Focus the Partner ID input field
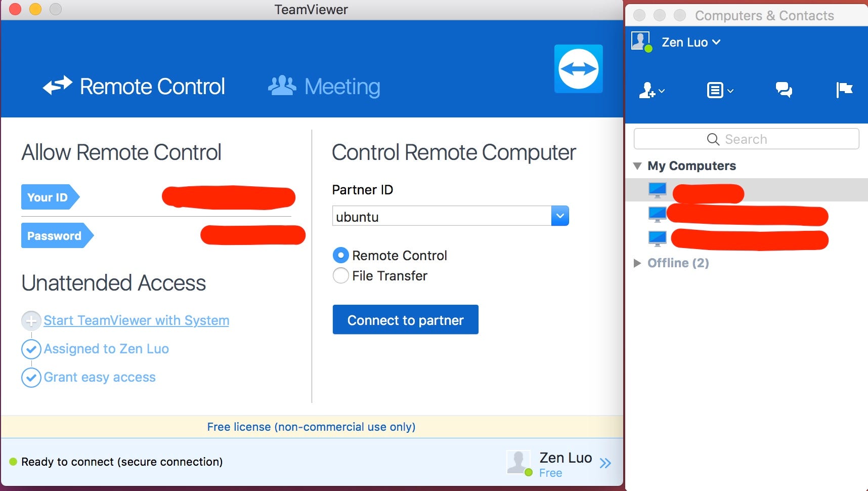Viewport: 868px width, 491px height. (x=442, y=216)
